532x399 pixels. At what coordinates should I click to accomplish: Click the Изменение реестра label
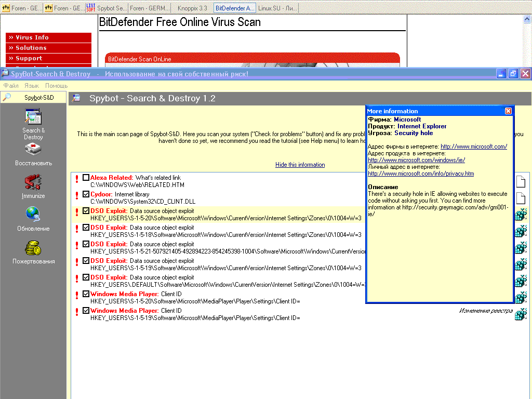[x=486, y=311]
